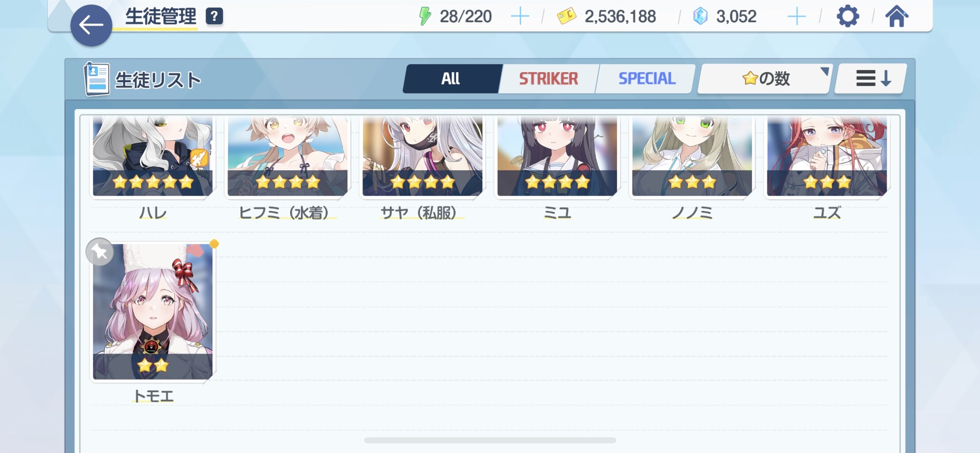Screen dimensions: 980x453
Task: Open ハレ student card
Action: coord(153,156)
